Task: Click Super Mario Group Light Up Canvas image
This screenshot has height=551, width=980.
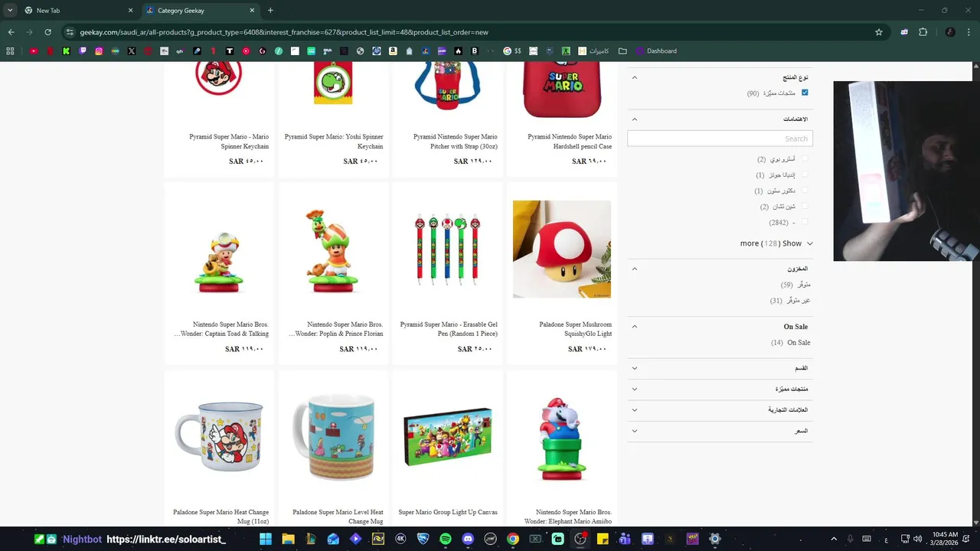Action: (448, 437)
